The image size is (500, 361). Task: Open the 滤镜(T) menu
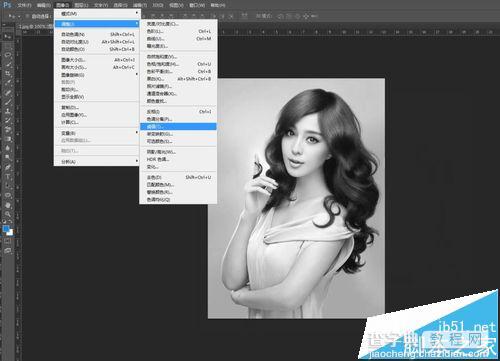click(140, 5)
